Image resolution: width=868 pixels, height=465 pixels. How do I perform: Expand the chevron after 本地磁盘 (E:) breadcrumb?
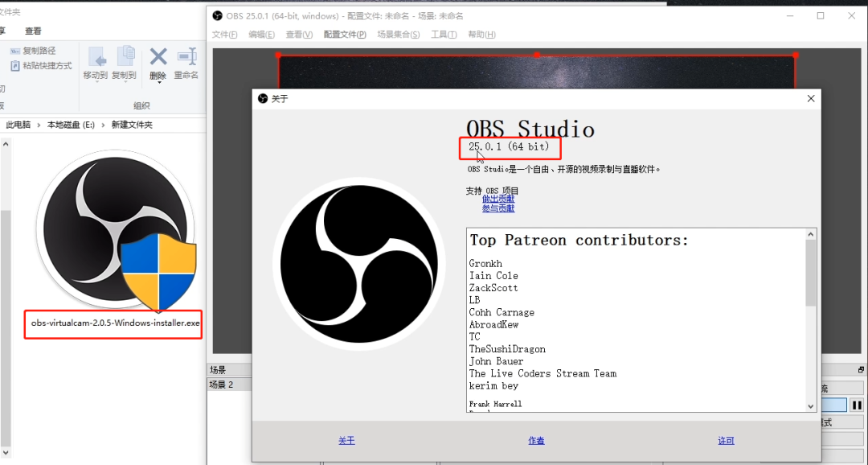point(104,126)
